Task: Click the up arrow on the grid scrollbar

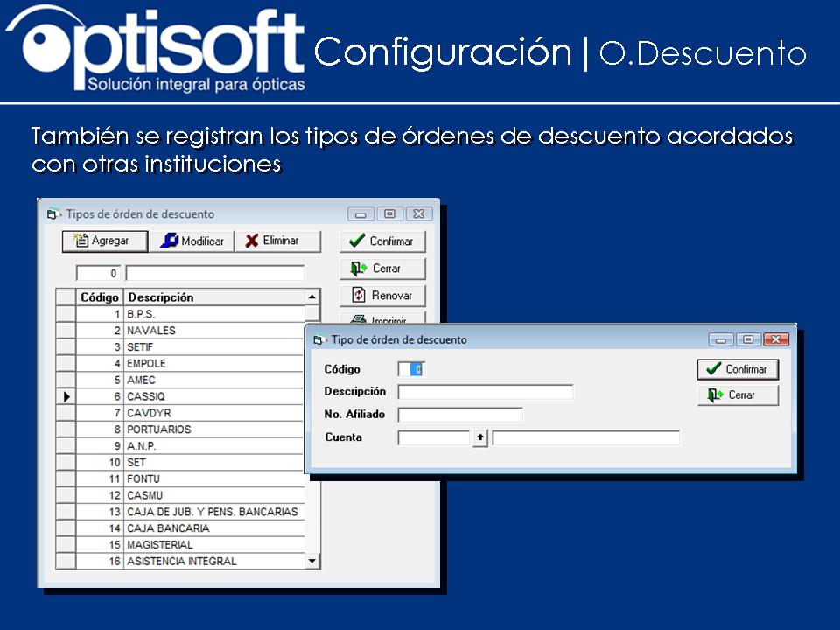Action: [311, 297]
